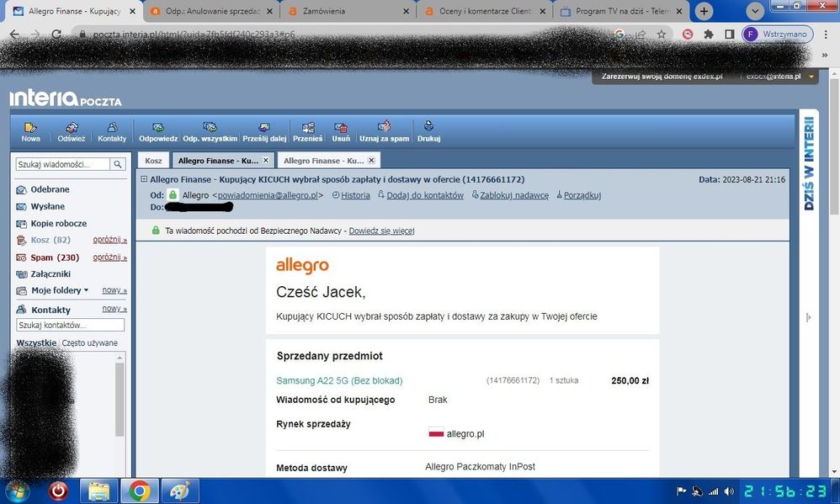
Task: Switch to Oceny i komentarze browser tab
Action: (x=485, y=11)
